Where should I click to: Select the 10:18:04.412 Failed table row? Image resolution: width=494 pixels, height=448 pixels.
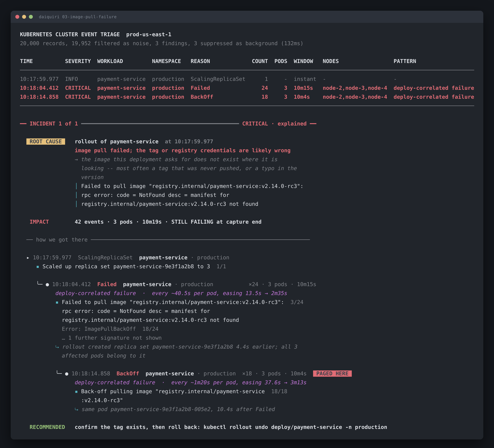[x=247, y=88]
